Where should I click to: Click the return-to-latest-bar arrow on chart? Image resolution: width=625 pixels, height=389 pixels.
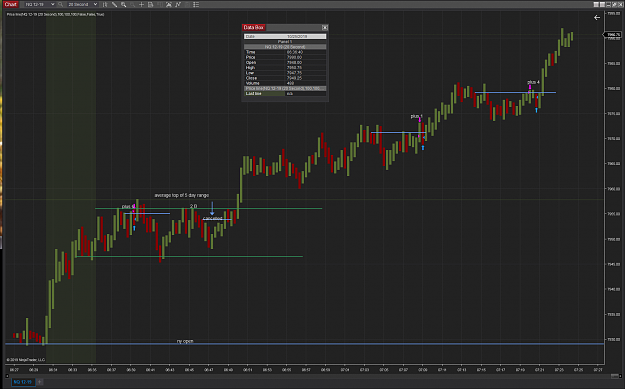click(597, 18)
